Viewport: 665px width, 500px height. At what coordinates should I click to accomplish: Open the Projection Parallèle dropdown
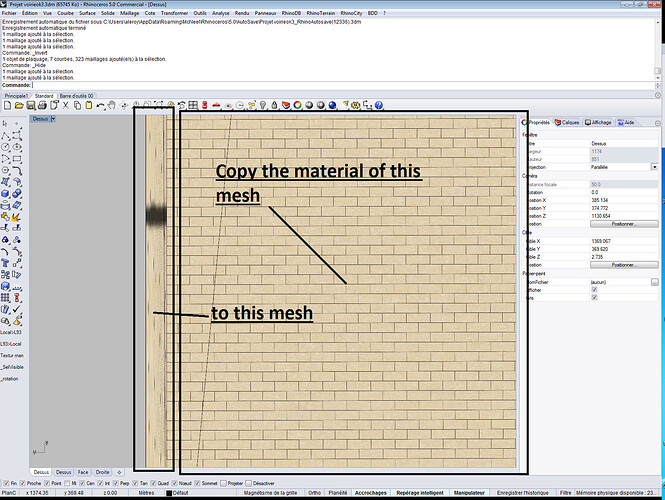point(654,167)
